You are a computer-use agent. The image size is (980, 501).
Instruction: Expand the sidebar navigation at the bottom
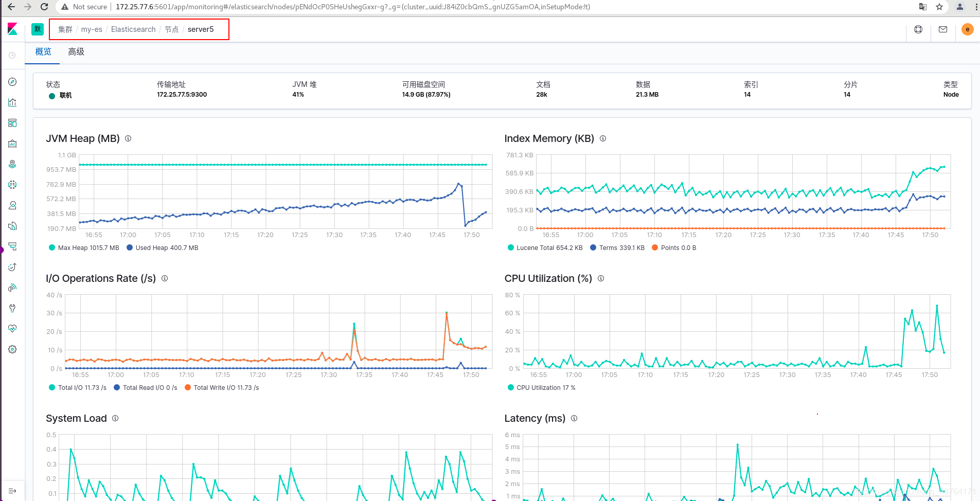[12, 491]
